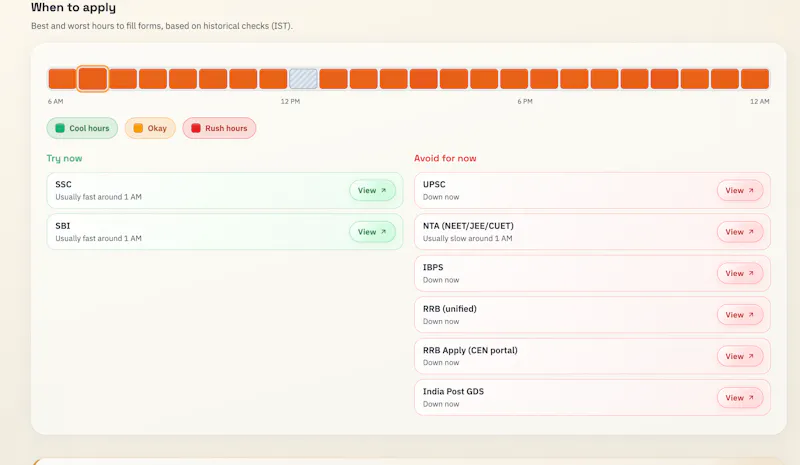Viewport: 800px width, 465px height.
Task: Open the View button for SBI
Action: coord(372,232)
